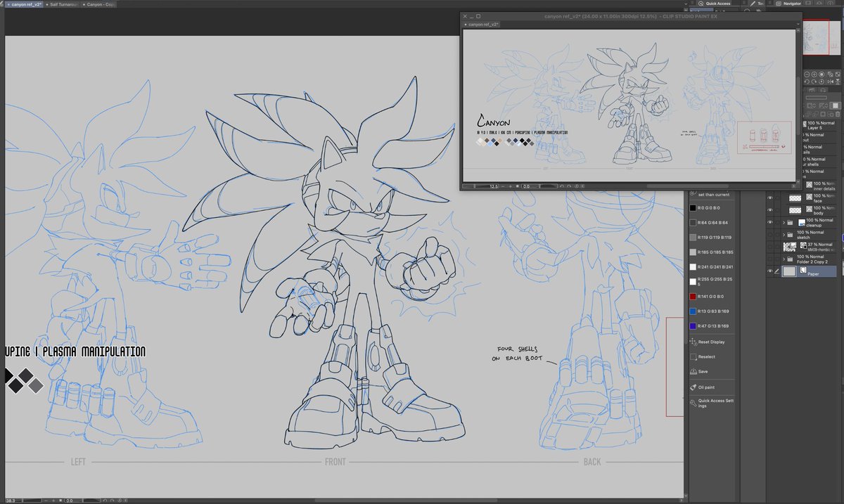Click the reset rotation icon in Navigator
844x504 pixels.
pos(821,82)
